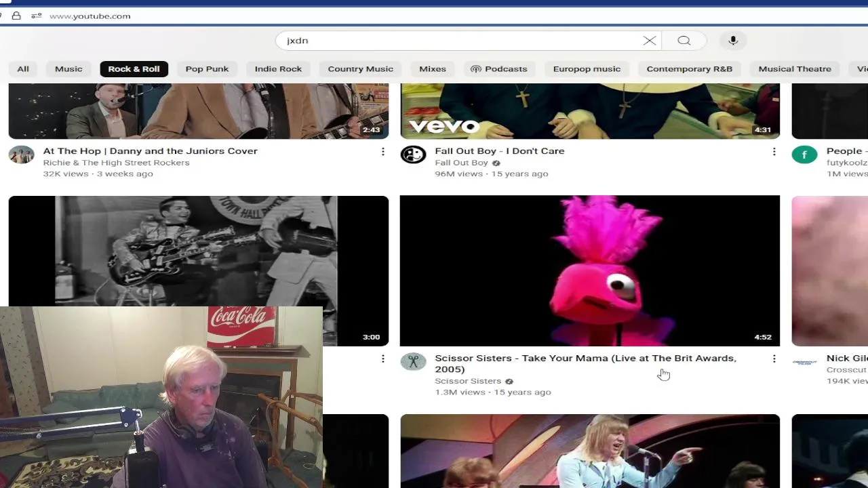Open more options for At The Hop video
The width and height of the screenshot is (868, 488).
coord(382,152)
